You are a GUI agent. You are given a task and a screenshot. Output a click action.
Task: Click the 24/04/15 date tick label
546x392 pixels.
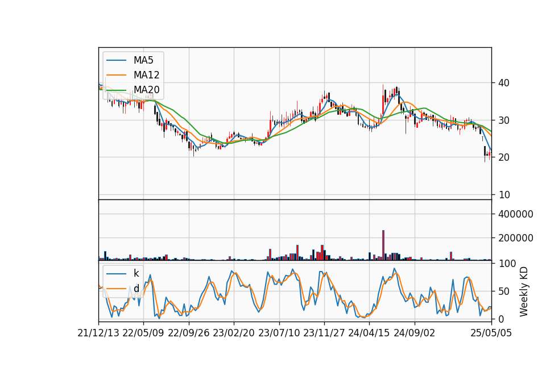pos(369,333)
